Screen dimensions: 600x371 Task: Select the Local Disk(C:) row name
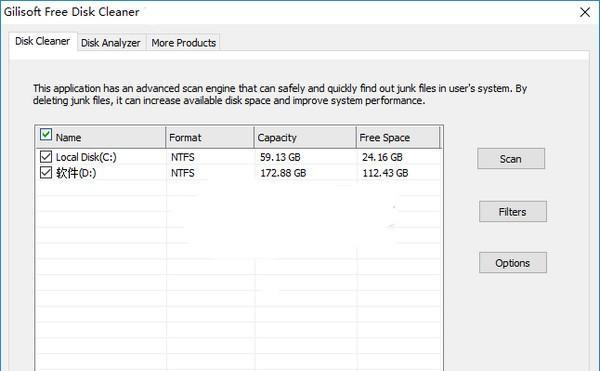pos(86,157)
